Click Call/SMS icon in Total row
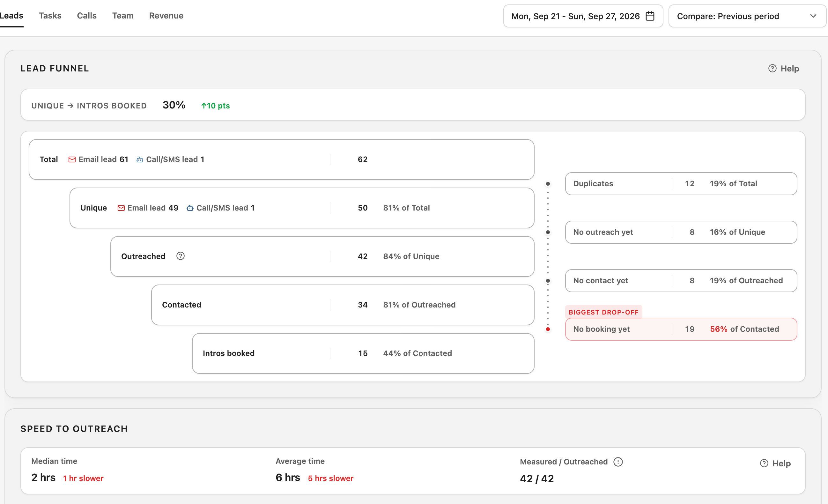This screenshot has width=828, height=504. [x=139, y=159]
